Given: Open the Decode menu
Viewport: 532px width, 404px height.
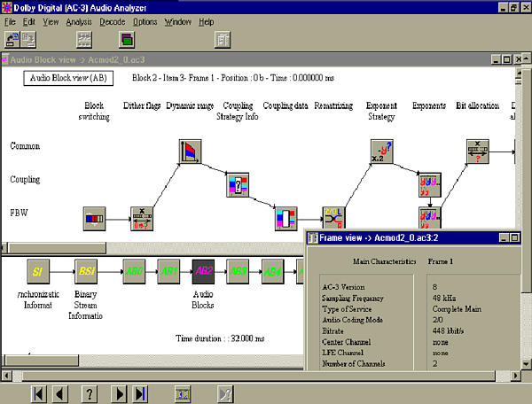Looking at the screenshot, I should tap(113, 22).
